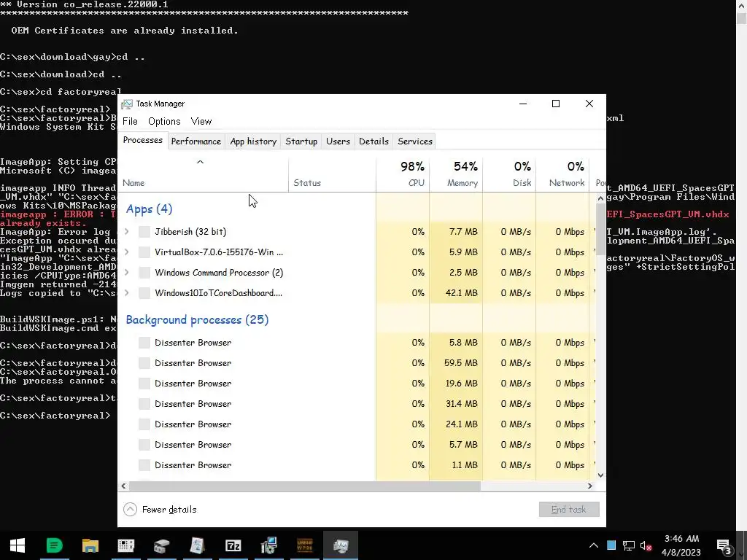Select the Processes tab

coord(142,140)
